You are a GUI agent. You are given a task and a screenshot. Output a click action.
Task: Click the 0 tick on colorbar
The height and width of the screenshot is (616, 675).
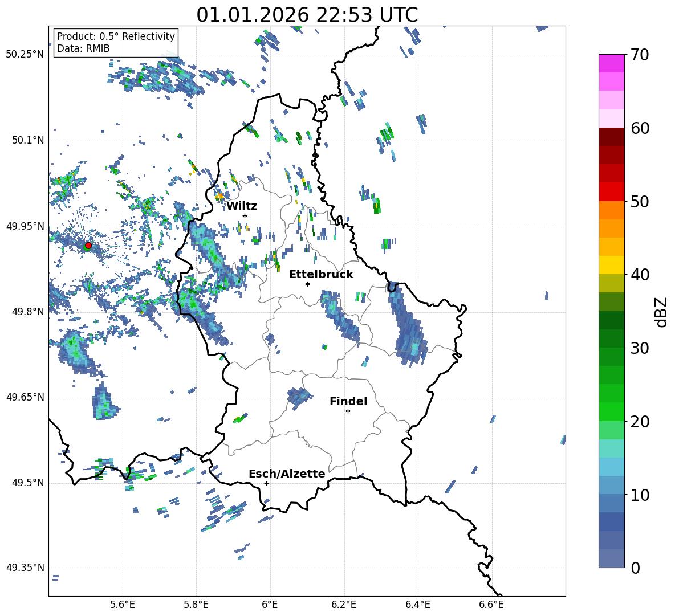pos(635,568)
